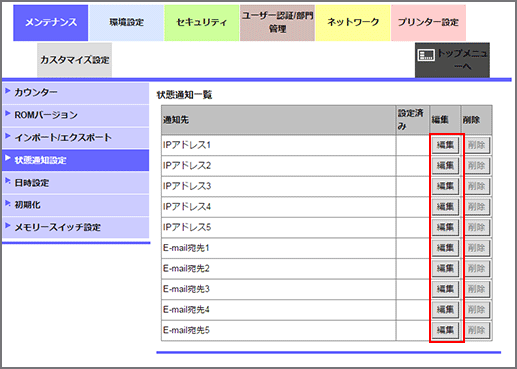Click 削除 for IPアドレス1
Image resolution: width=517 pixels, height=369 pixels.
coord(477,145)
